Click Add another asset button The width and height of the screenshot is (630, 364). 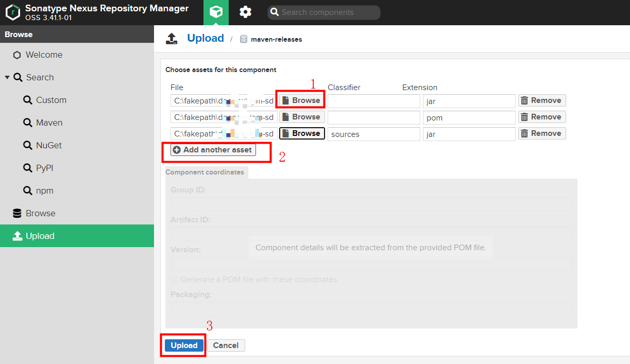(x=213, y=150)
